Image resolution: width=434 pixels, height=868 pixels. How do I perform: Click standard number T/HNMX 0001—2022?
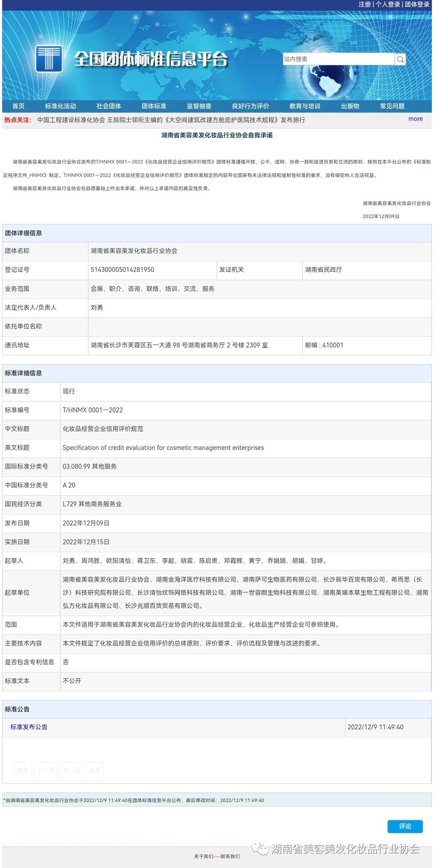point(93,410)
